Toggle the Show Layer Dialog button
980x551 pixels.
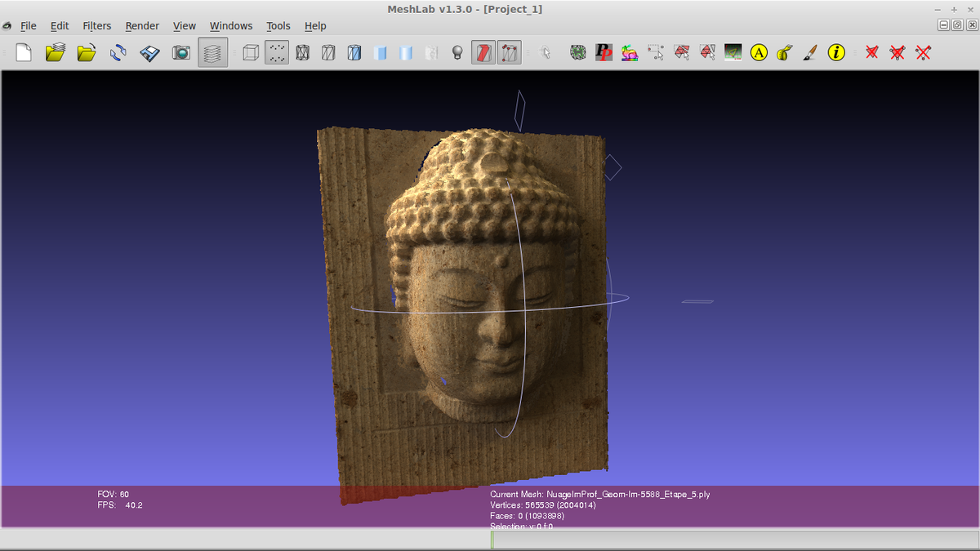212,53
